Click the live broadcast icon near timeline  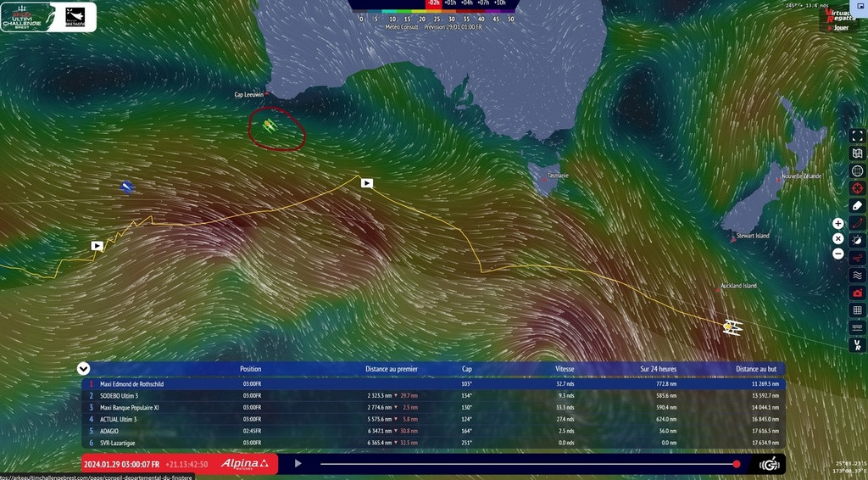[770, 464]
